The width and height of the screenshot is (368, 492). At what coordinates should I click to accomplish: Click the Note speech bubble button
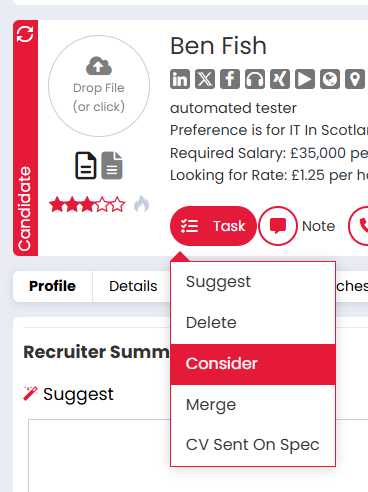[x=278, y=226]
